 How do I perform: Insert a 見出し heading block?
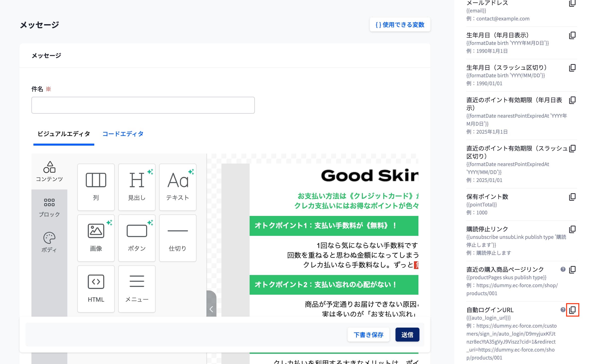pos(137,187)
